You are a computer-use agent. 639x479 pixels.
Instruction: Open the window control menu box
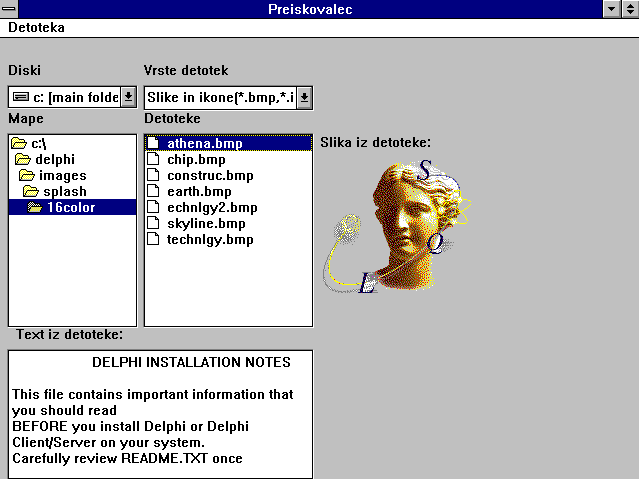point(8,9)
